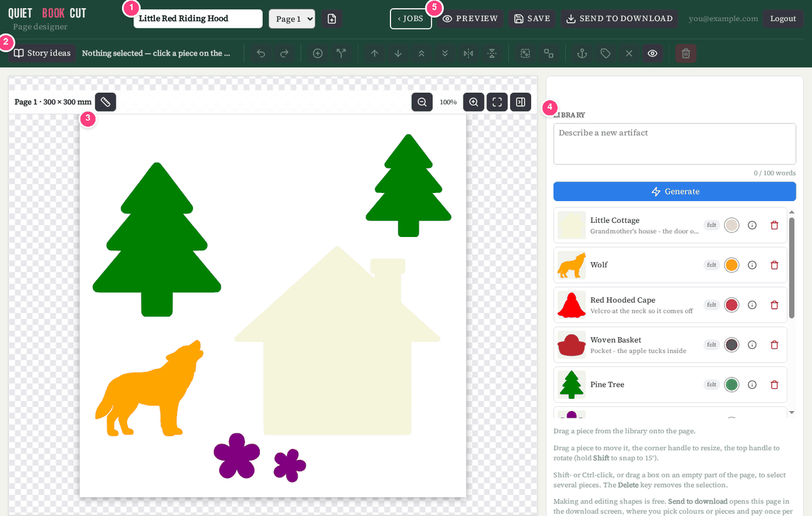The width and height of the screenshot is (812, 516).
Task: Select the orange wolf on canvas
Action: [x=150, y=389]
